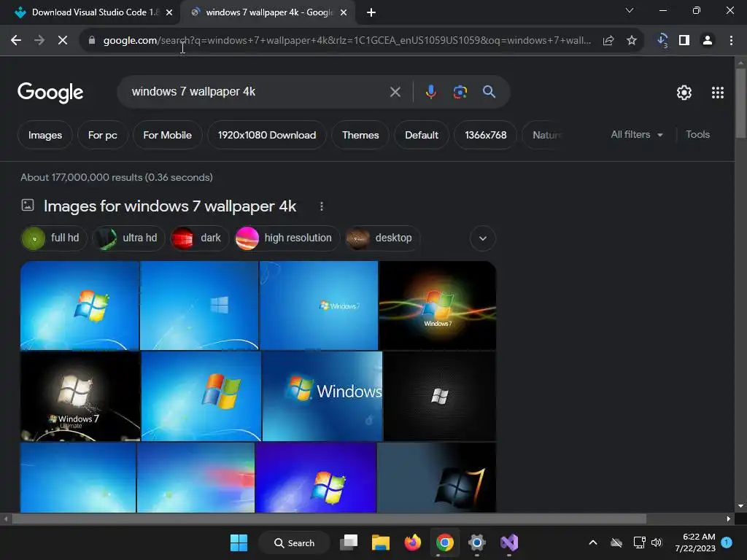This screenshot has height=560, width=747.
Task: Open Visual Studio from the taskbar
Action: click(508, 542)
